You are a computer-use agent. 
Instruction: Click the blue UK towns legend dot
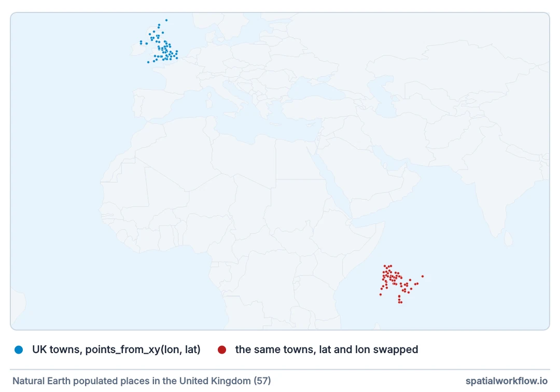[x=19, y=350]
